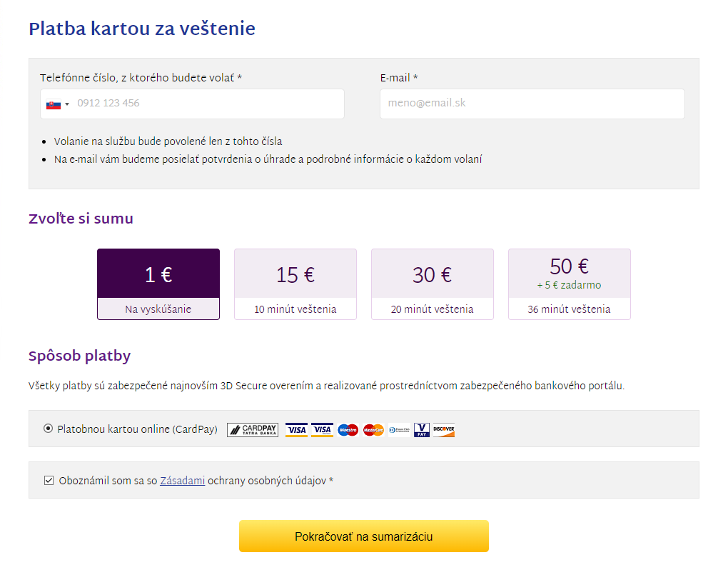Pick the 50 € plus bonus option

pos(570,284)
